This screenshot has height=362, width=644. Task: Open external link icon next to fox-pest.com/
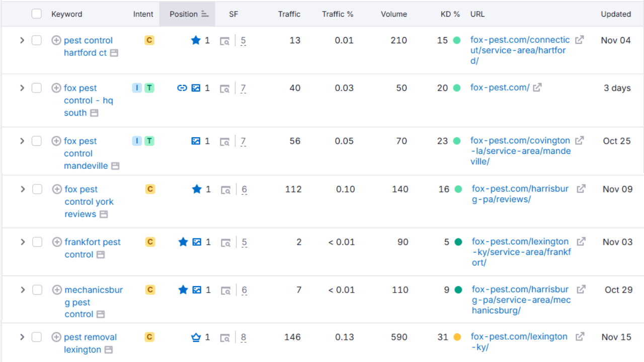click(x=537, y=87)
